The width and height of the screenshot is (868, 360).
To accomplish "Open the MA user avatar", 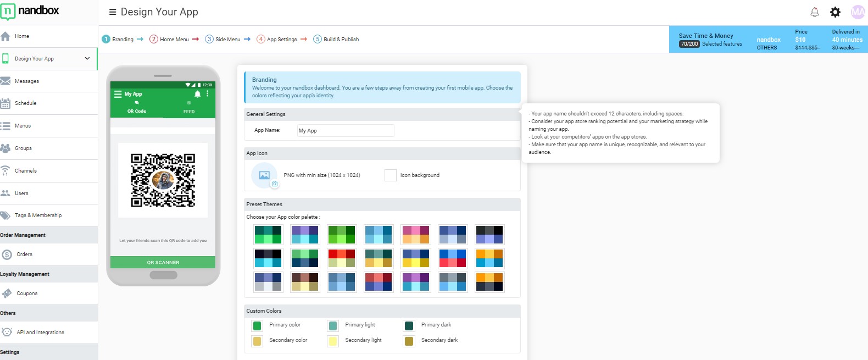I will pos(858,12).
